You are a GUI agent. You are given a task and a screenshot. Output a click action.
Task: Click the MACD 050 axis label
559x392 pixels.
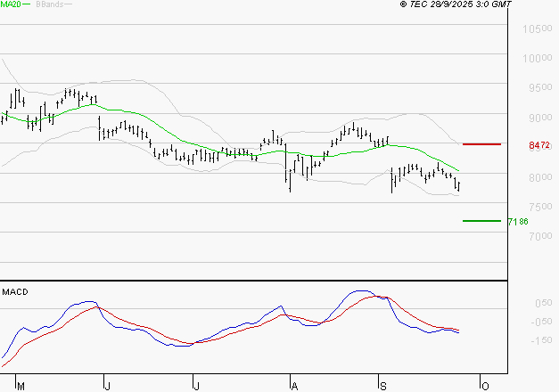click(544, 303)
